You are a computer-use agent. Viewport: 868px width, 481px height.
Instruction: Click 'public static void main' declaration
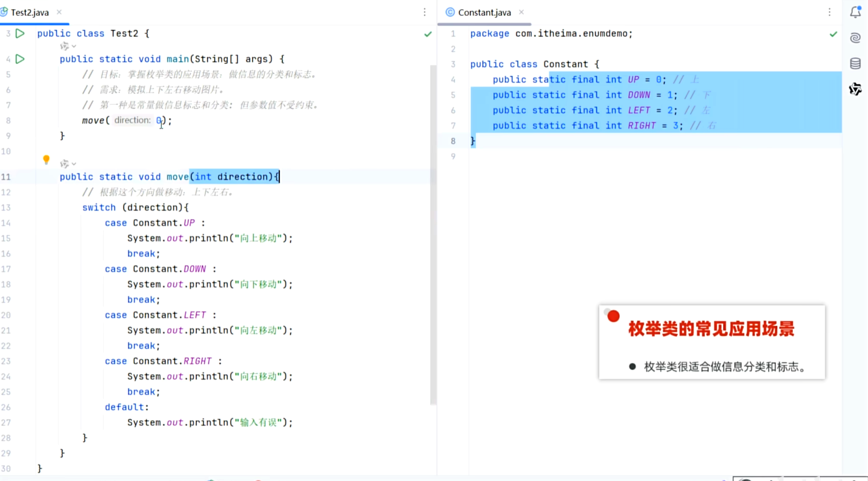click(172, 59)
